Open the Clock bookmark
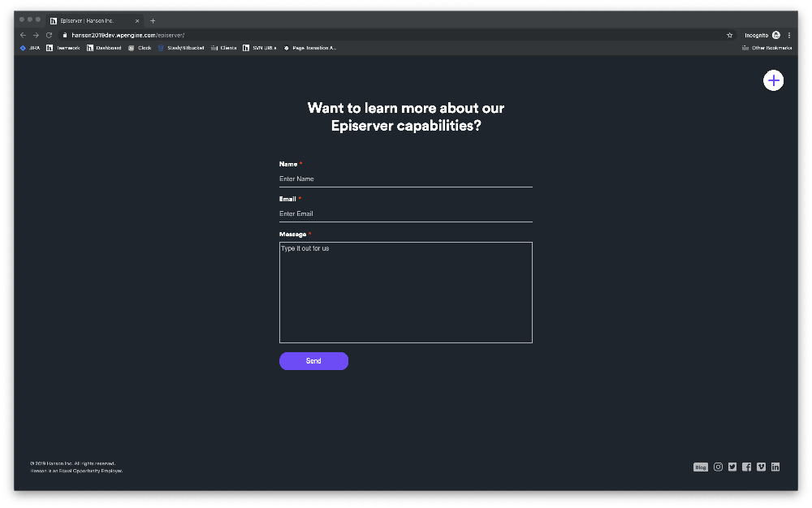The image size is (812, 508). tap(140, 48)
